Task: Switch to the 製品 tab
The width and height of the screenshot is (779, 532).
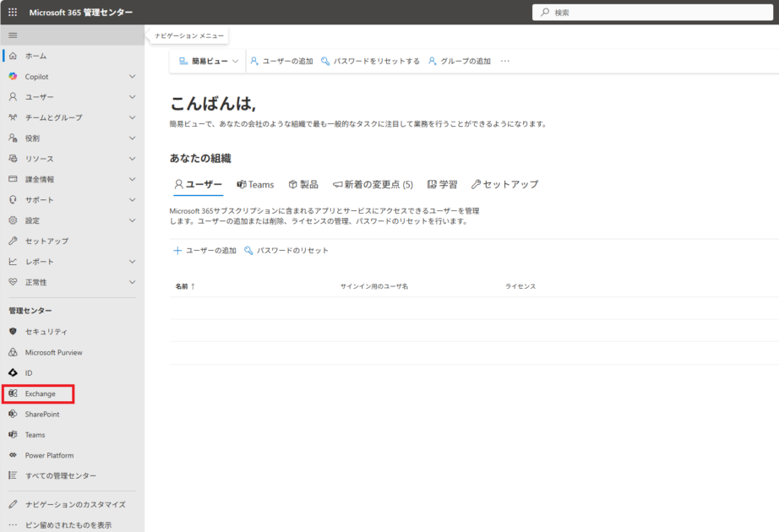Action: coord(303,184)
